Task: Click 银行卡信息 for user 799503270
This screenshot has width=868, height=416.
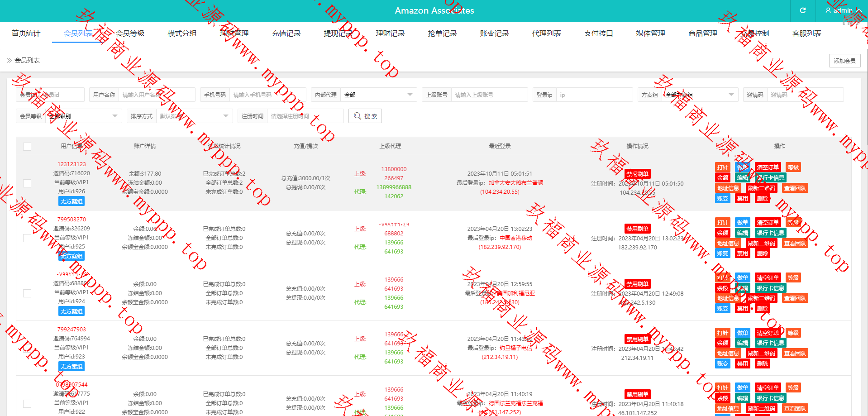Action: 770,233
